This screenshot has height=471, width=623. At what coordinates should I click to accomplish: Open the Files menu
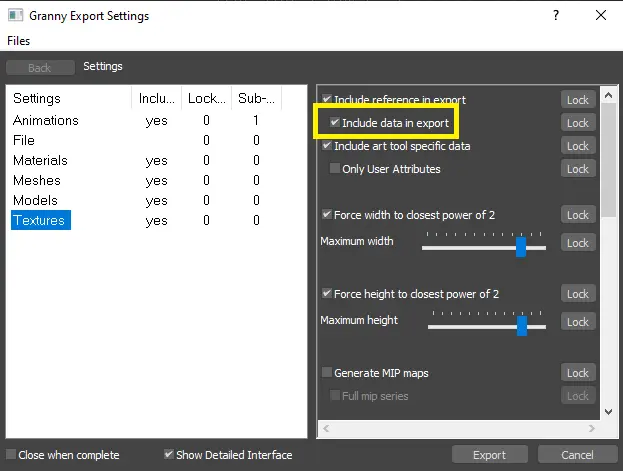(19, 41)
